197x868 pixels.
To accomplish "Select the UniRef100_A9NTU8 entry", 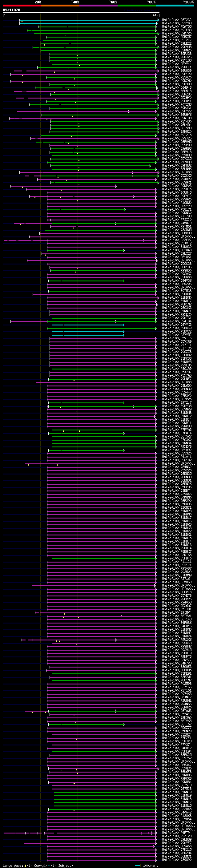I will 177,118.
